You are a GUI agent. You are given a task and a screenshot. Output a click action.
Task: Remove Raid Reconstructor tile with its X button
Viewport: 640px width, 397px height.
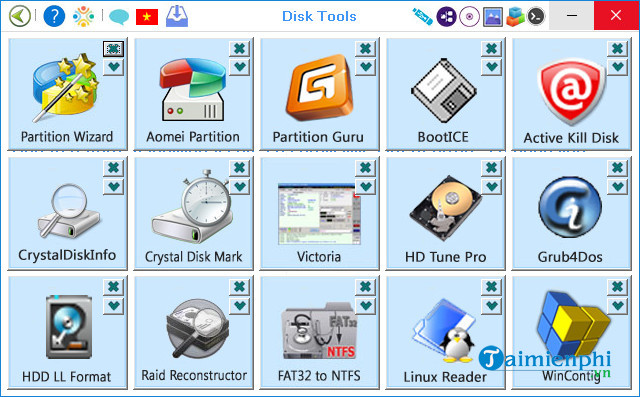click(239, 286)
